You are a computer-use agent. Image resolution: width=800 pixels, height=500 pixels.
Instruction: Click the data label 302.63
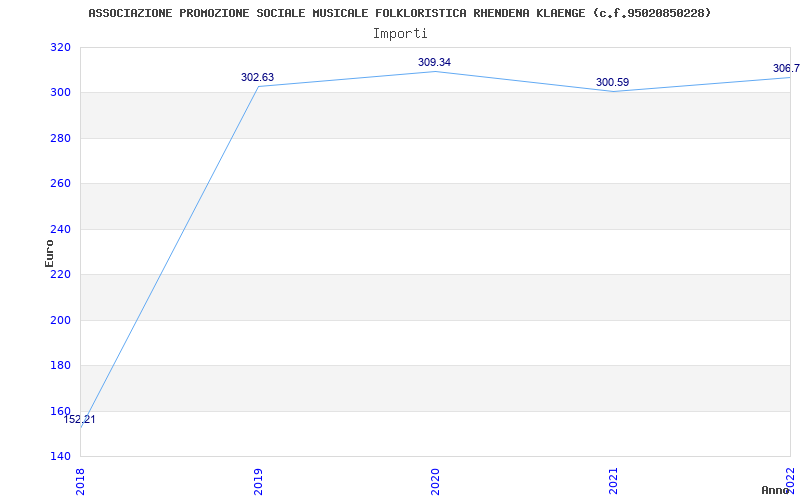pyautogui.click(x=257, y=78)
